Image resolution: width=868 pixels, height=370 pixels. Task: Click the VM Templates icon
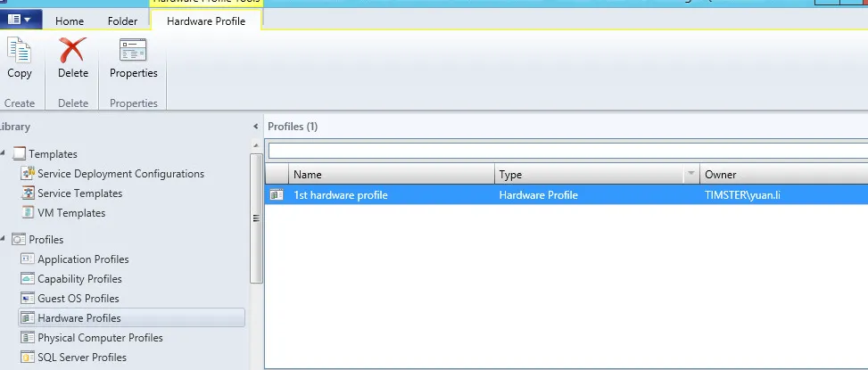(28, 212)
